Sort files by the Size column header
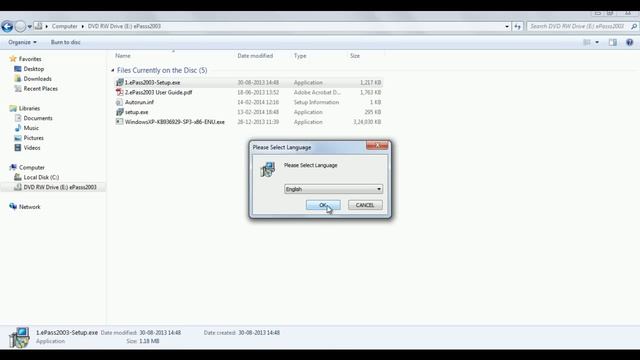This screenshot has height=360, width=640. (x=355, y=56)
